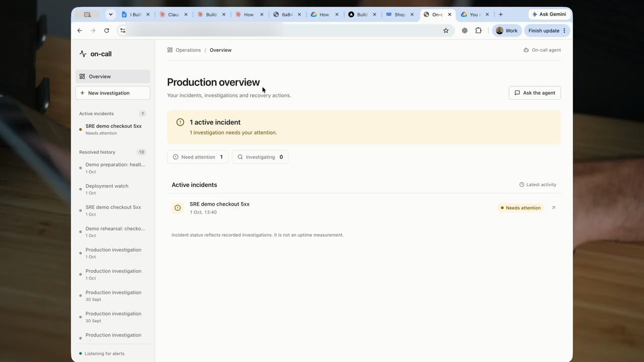Close the 6a84 tab
This screenshot has height=362, width=644.
click(299, 15)
